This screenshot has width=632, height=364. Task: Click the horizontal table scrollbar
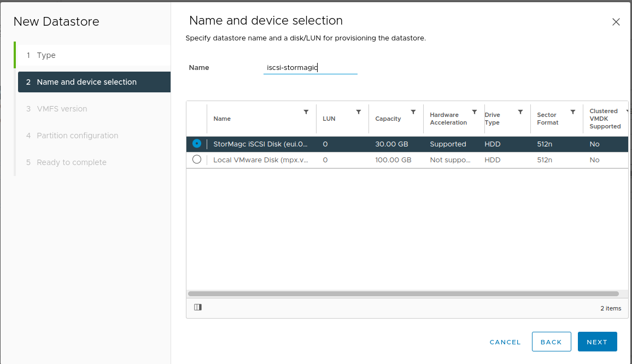pyautogui.click(x=403, y=294)
